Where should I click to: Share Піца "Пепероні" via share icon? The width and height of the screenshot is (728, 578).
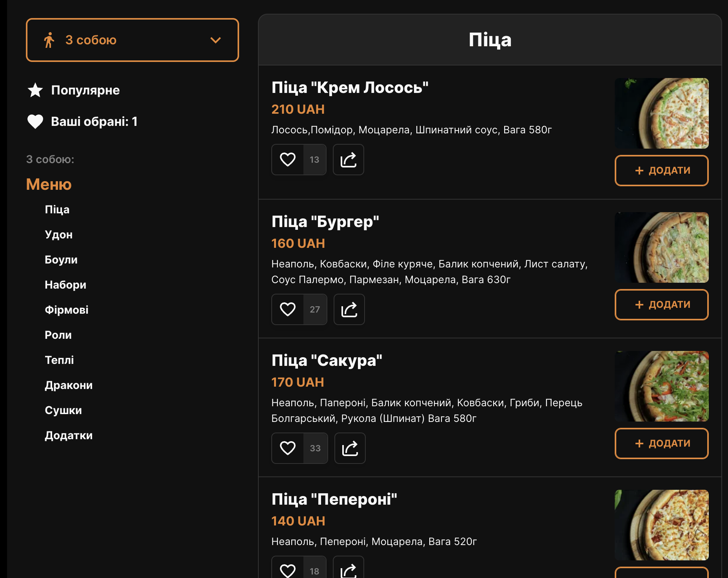tap(349, 569)
